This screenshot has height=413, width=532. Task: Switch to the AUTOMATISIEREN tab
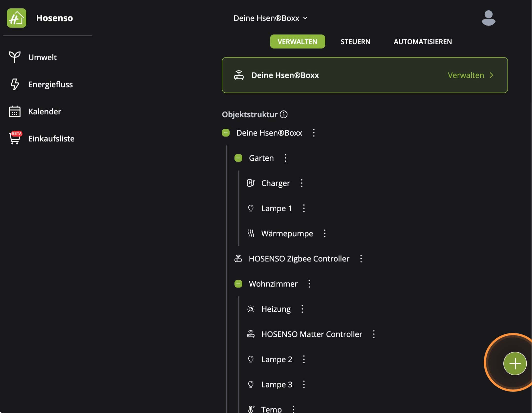click(x=422, y=42)
